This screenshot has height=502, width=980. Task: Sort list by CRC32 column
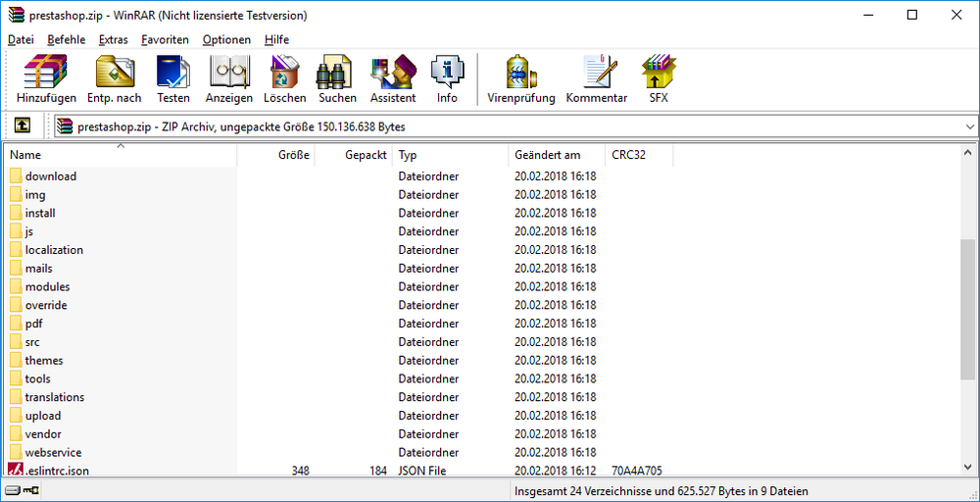click(639, 155)
